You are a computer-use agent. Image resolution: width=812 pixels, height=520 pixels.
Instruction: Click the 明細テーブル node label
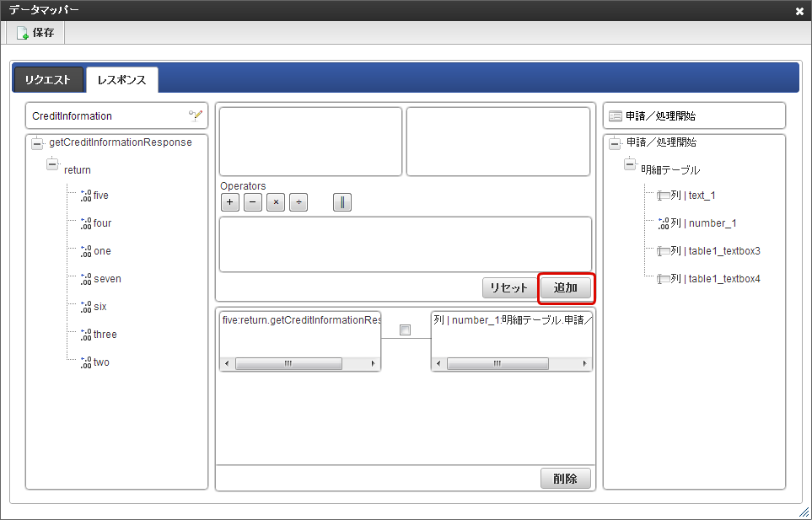point(670,170)
